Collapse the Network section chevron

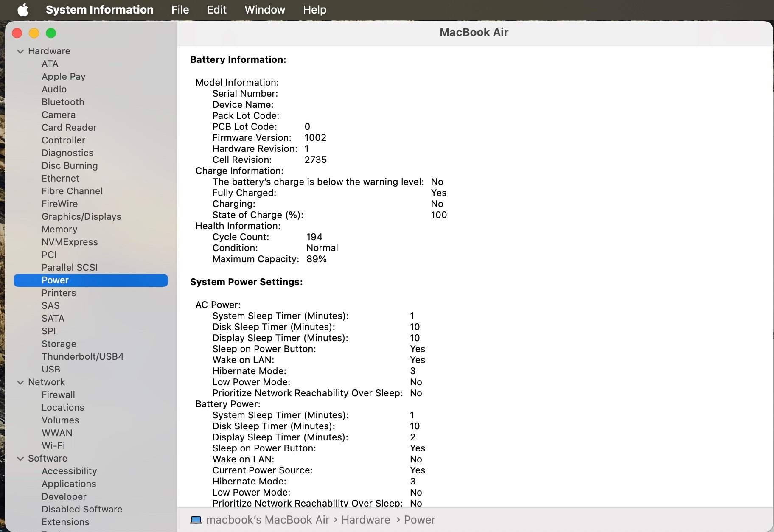click(x=20, y=382)
